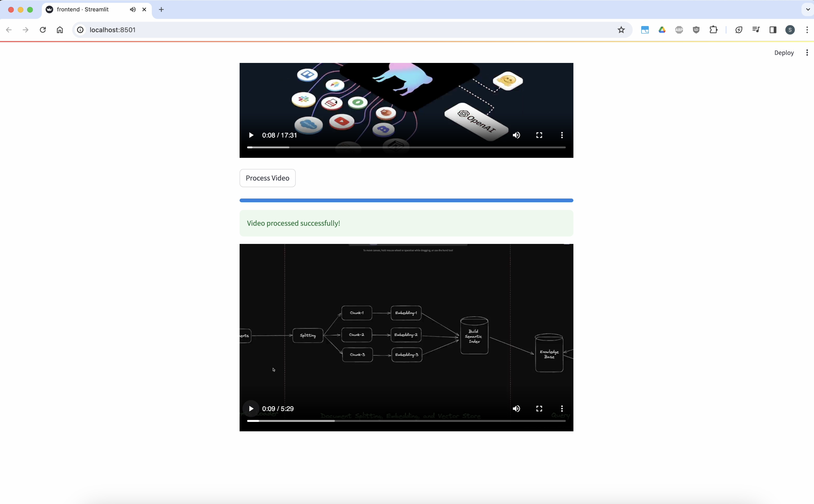Bookmark this page with the star icon
Image resolution: width=814 pixels, height=504 pixels.
click(x=621, y=30)
